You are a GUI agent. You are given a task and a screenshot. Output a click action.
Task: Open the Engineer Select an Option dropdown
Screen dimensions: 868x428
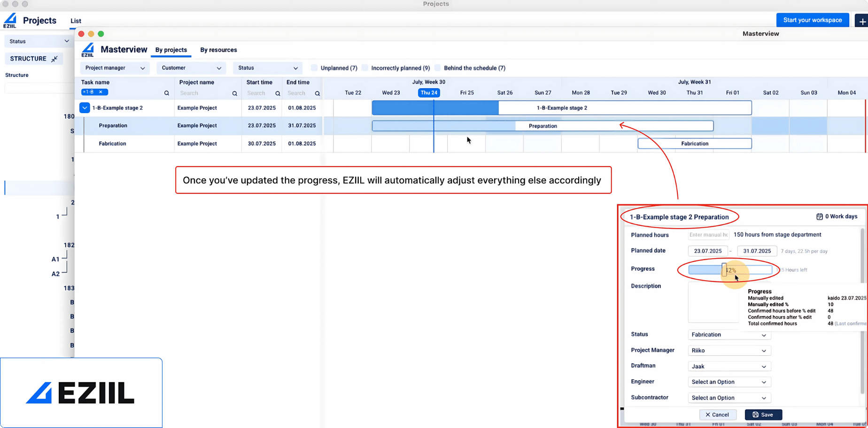(729, 382)
